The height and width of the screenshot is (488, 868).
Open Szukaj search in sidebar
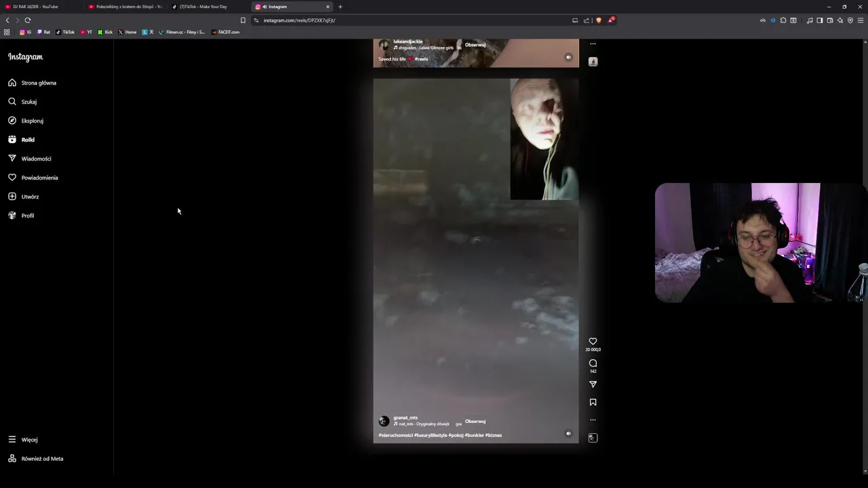click(22, 102)
